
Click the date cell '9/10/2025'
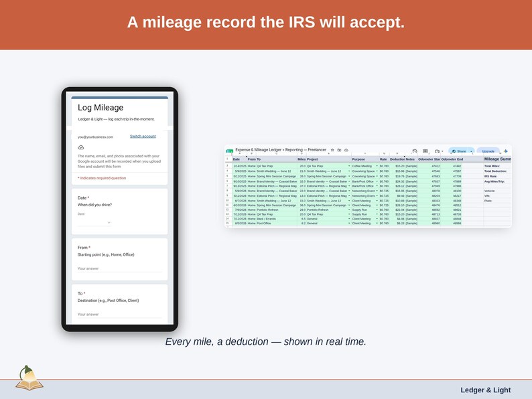[240, 181]
